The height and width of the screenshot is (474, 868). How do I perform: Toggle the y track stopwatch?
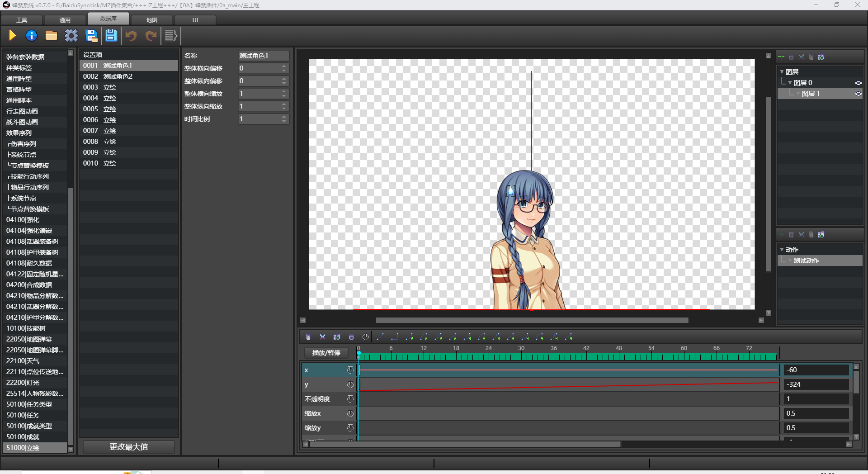pos(350,384)
